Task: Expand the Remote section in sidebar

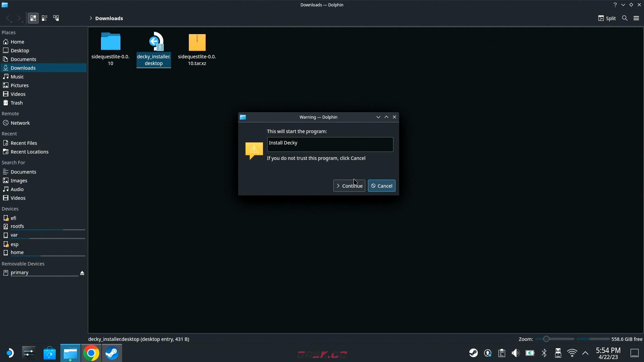Action: pyautogui.click(x=10, y=113)
